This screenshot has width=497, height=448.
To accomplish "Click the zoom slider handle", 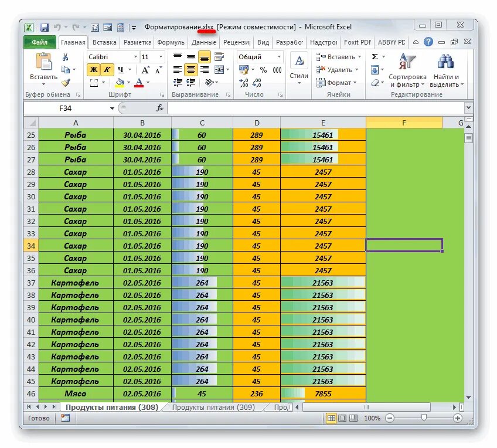I will click(x=424, y=418).
